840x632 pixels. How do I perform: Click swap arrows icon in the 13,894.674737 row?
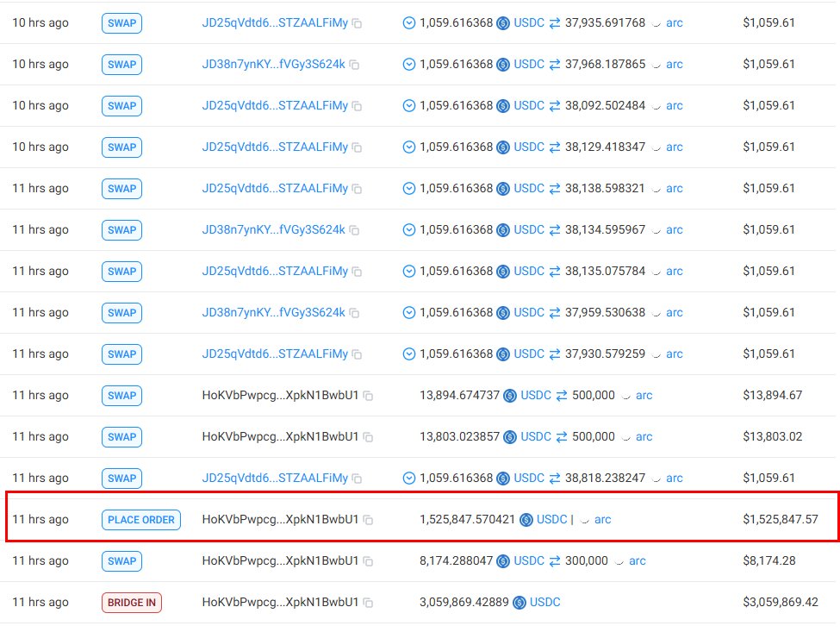coord(562,396)
